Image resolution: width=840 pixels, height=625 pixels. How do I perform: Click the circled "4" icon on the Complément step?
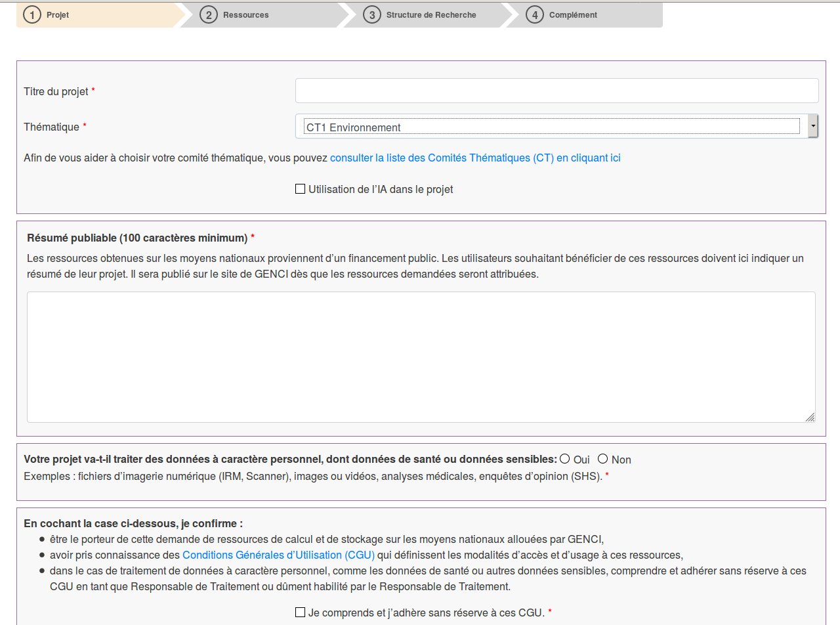535,14
